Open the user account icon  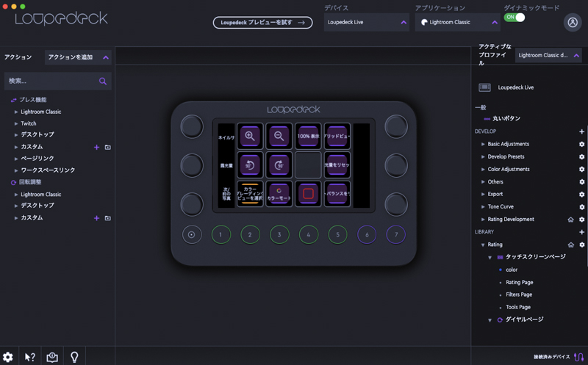(x=573, y=22)
